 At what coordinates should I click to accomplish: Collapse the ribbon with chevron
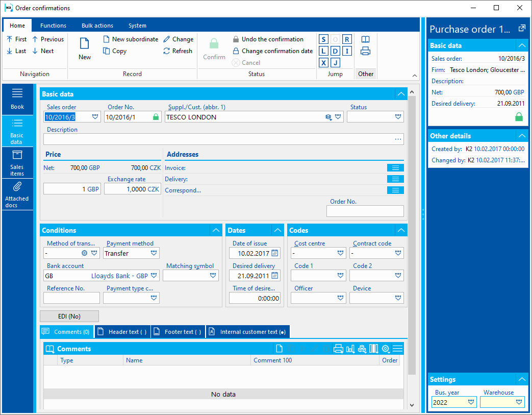click(x=415, y=76)
